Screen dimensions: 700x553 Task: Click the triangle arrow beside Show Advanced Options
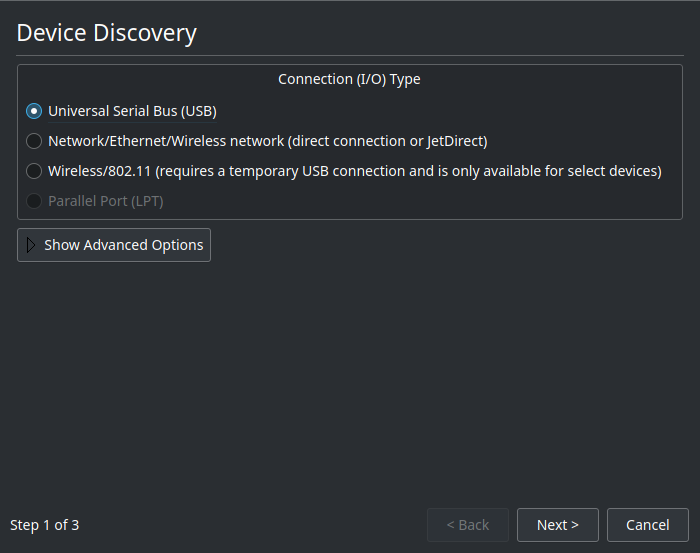31,245
